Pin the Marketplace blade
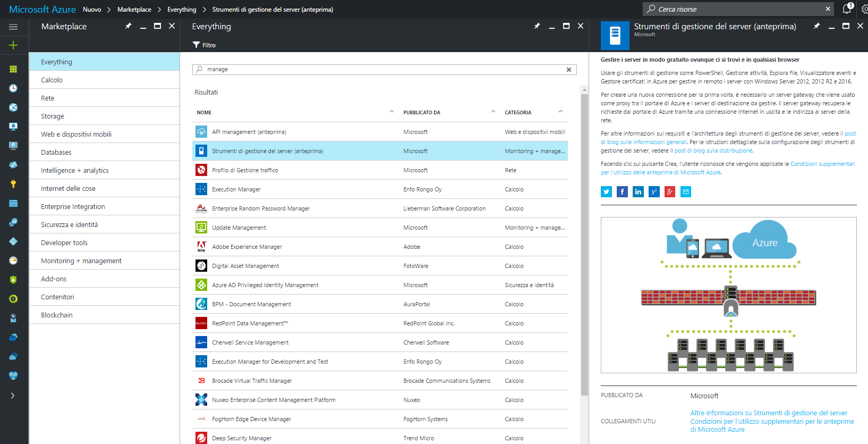The height and width of the screenshot is (444, 868). pyautogui.click(x=128, y=26)
